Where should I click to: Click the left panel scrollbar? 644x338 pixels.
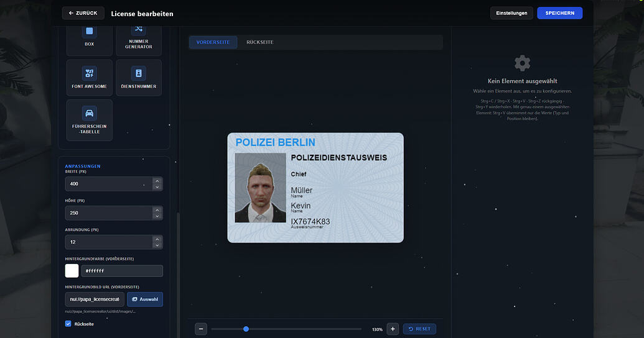(x=178, y=275)
